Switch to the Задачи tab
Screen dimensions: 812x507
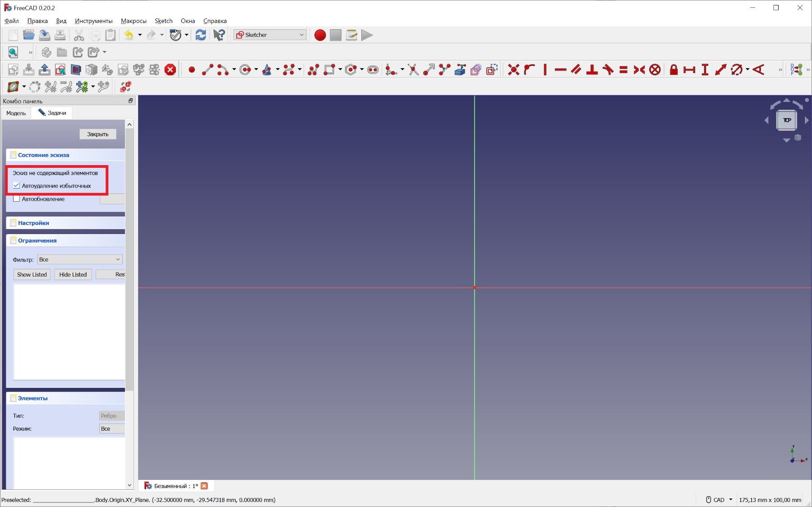click(52, 113)
